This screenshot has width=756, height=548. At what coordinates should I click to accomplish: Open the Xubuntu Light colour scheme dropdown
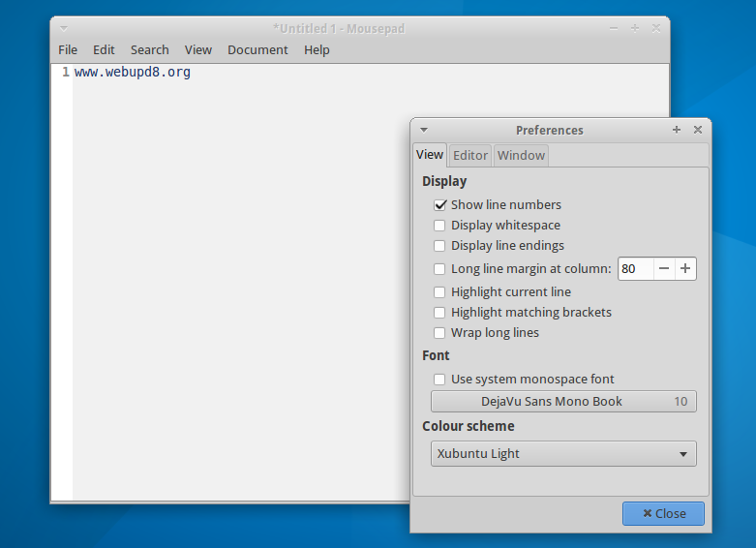(x=563, y=453)
